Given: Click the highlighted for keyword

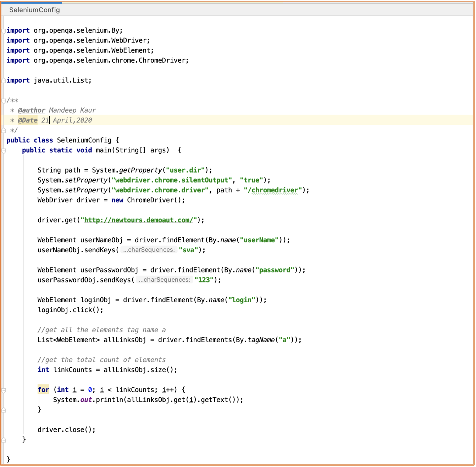Looking at the screenshot, I should click(x=43, y=389).
